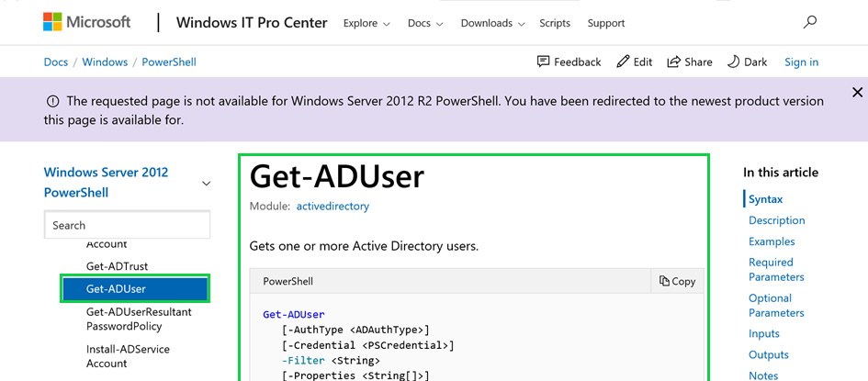Screen dimensions: 868x381
Task: Expand the Explore dropdown menu
Action: coord(366,23)
